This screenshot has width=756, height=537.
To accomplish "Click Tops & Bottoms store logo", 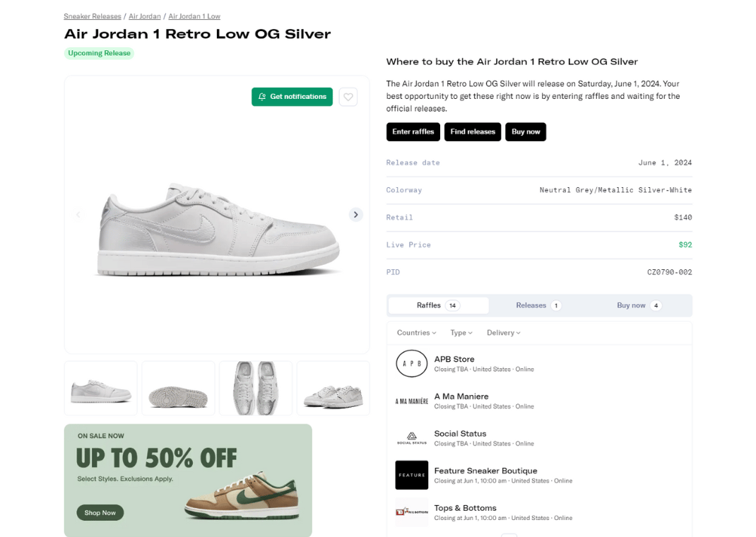I will [411, 512].
